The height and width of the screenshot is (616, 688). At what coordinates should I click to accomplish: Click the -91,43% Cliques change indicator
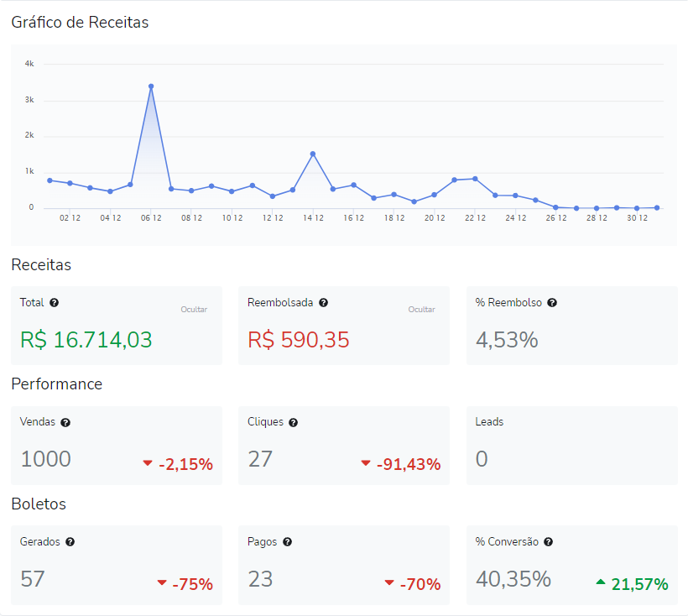point(401,464)
